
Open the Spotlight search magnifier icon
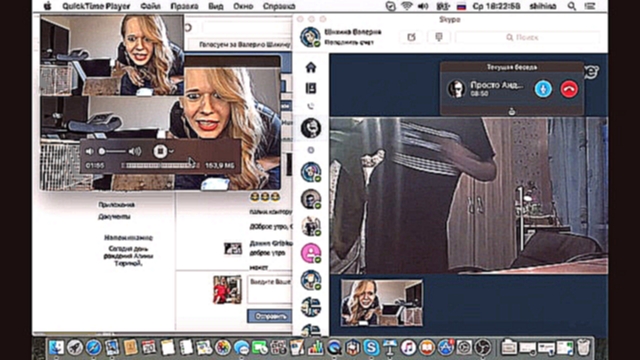tap(571, 6)
